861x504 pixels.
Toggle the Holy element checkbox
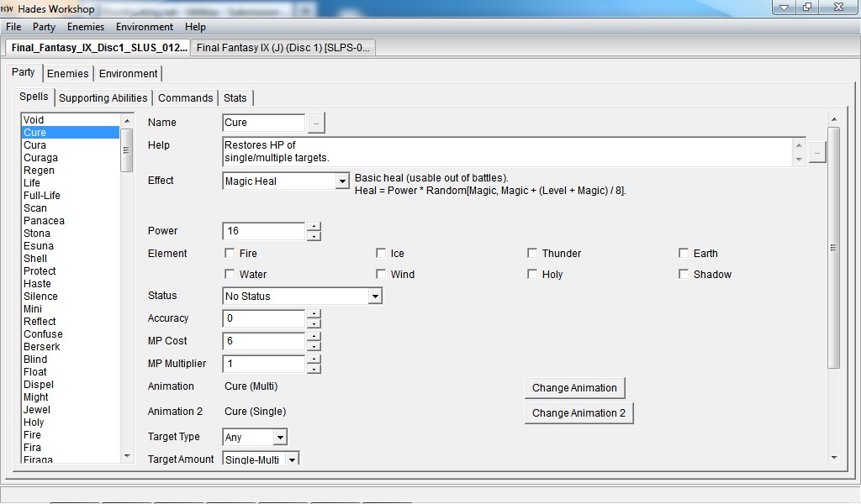point(532,275)
